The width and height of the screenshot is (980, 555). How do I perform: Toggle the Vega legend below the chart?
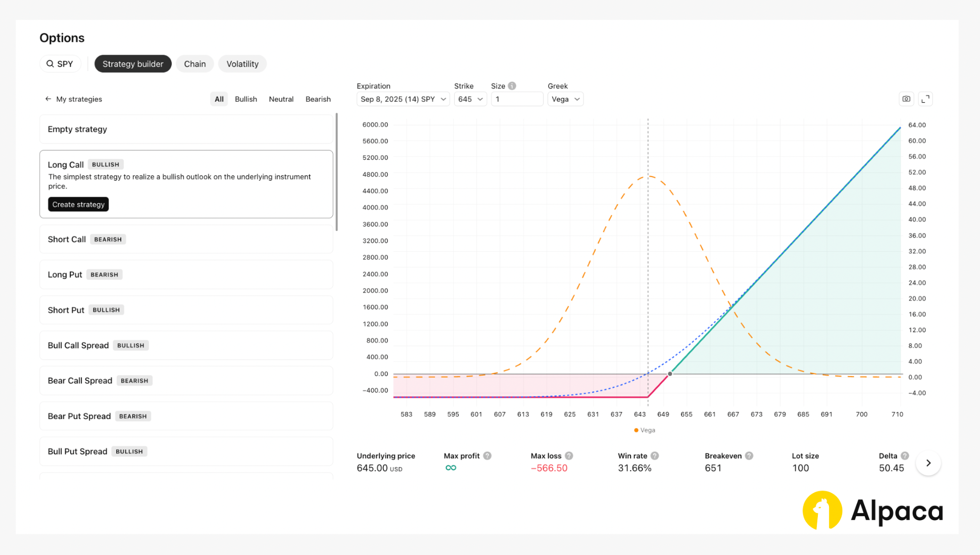point(645,430)
